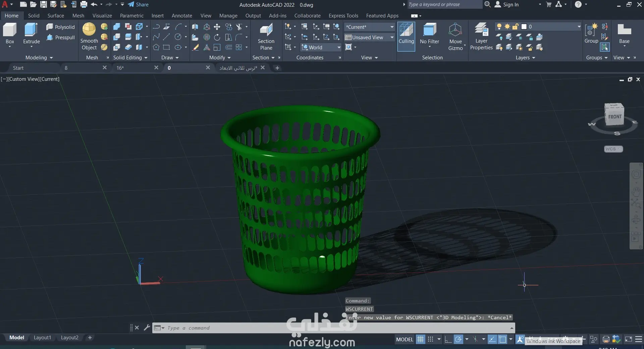This screenshot has height=349, width=644.
Task: Expand the Modeling panel
Action: click(x=39, y=58)
